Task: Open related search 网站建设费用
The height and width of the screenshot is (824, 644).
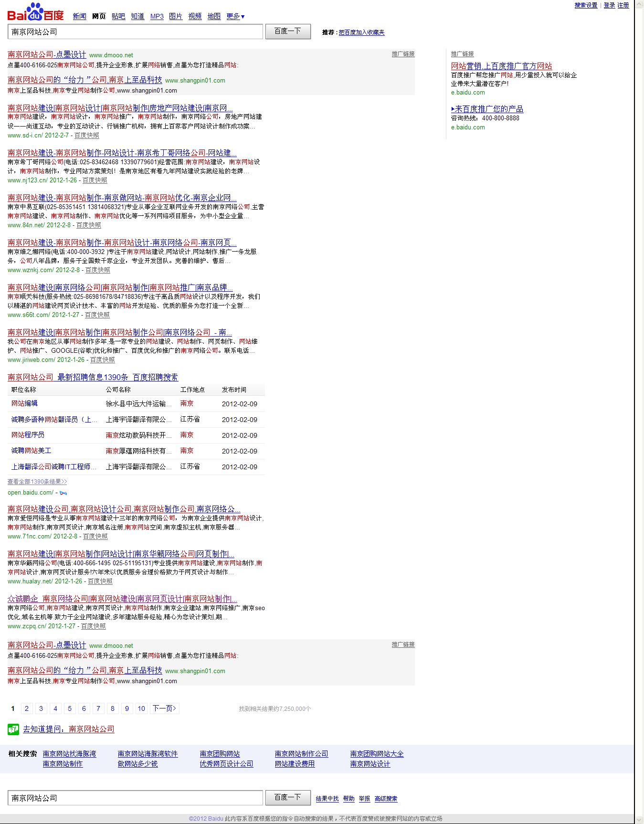Action: [x=295, y=764]
